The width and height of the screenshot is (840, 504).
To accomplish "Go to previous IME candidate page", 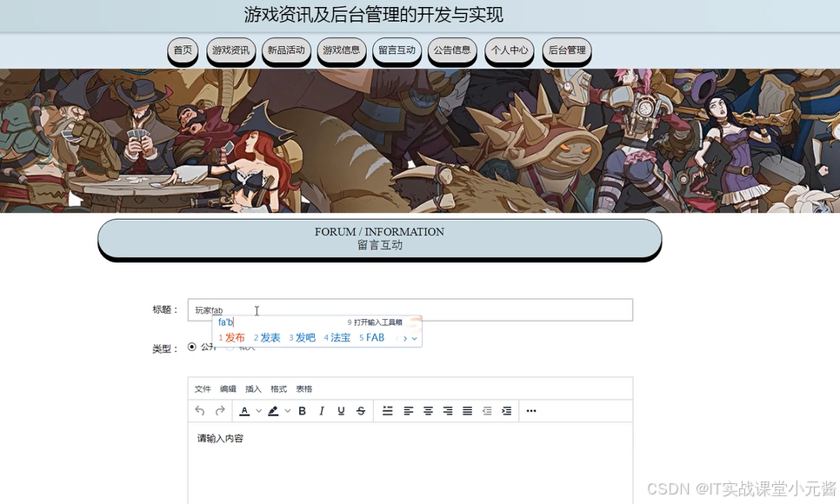I will coord(397,339).
